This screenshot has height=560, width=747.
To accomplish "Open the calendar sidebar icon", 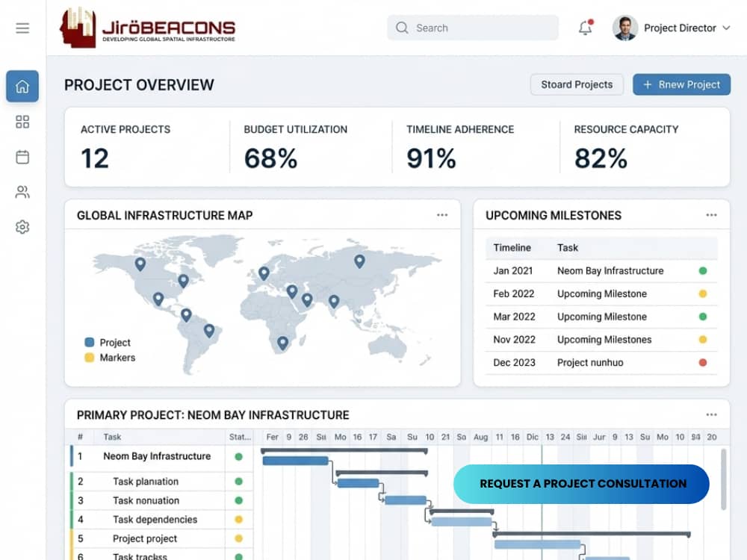I will coord(22,157).
